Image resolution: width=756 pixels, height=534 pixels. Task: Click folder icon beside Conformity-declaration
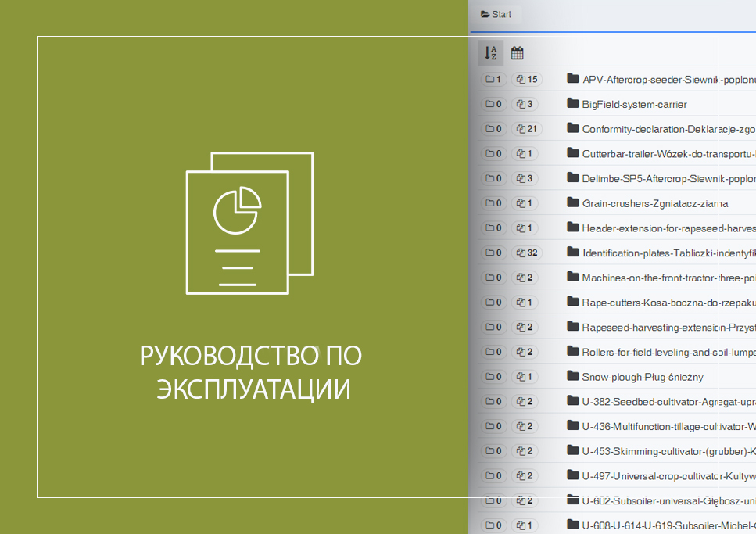pyautogui.click(x=573, y=128)
